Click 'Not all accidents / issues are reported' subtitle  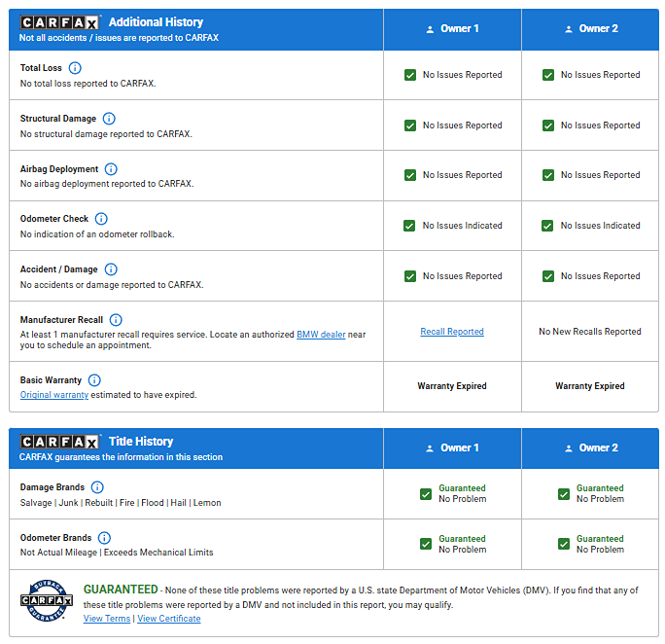pyautogui.click(x=119, y=38)
